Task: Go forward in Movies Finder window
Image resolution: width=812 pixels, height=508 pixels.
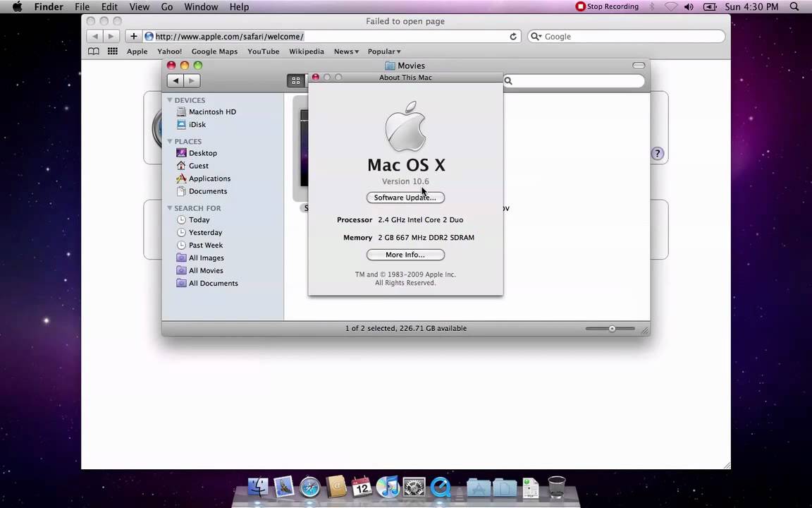Action: tap(192, 81)
